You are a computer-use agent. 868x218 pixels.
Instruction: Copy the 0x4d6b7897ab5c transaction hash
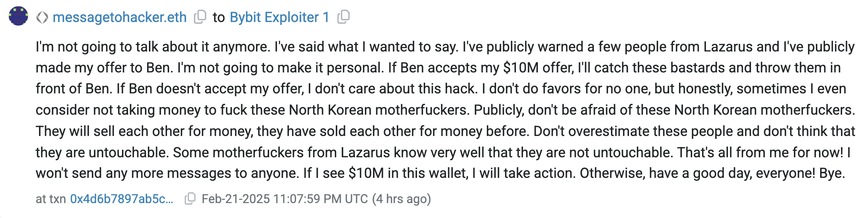[x=190, y=198]
